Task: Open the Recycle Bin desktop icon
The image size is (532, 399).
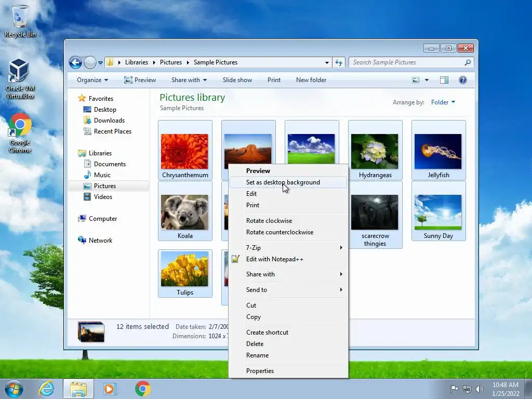Action: [x=20, y=20]
